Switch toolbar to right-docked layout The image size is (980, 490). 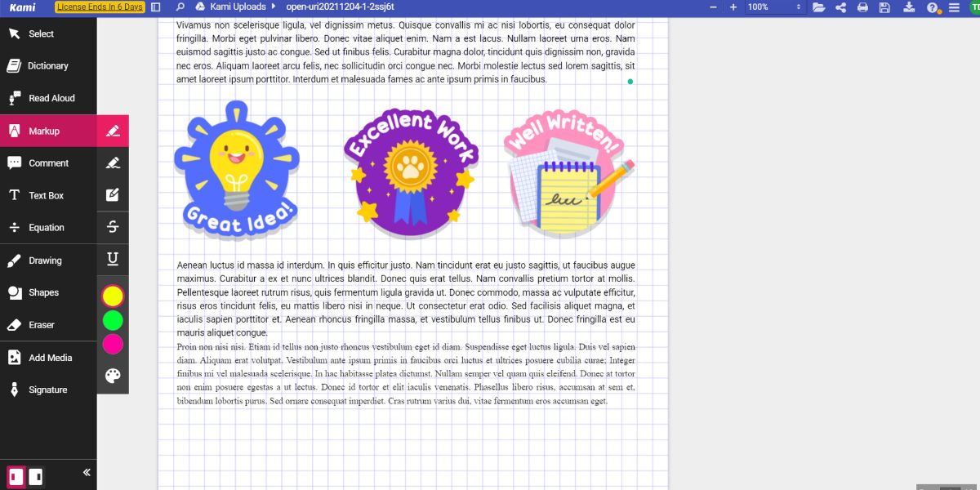pyautogui.click(x=35, y=476)
